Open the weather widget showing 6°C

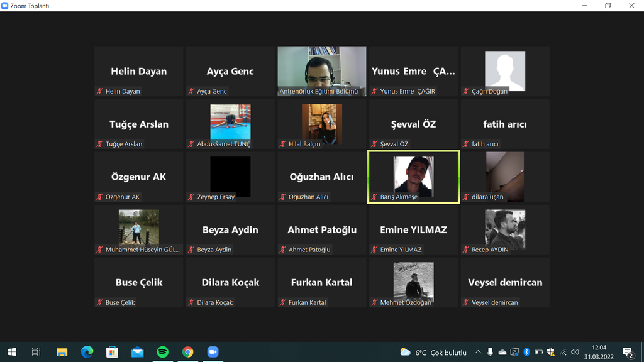pos(433,352)
